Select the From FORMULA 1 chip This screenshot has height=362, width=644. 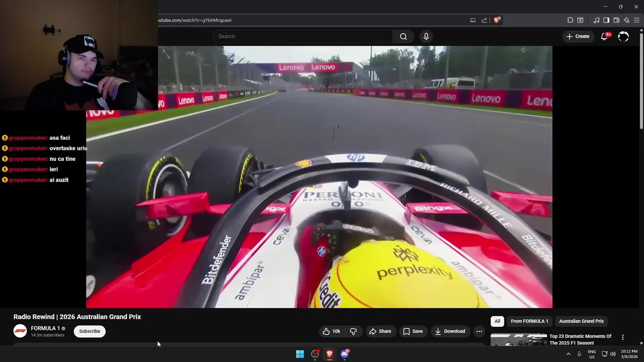click(x=529, y=321)
